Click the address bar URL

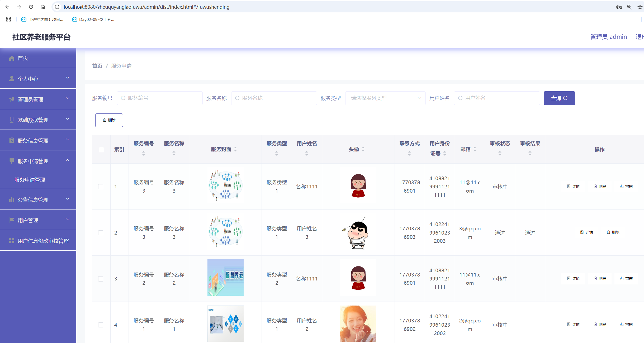[146, 7]
